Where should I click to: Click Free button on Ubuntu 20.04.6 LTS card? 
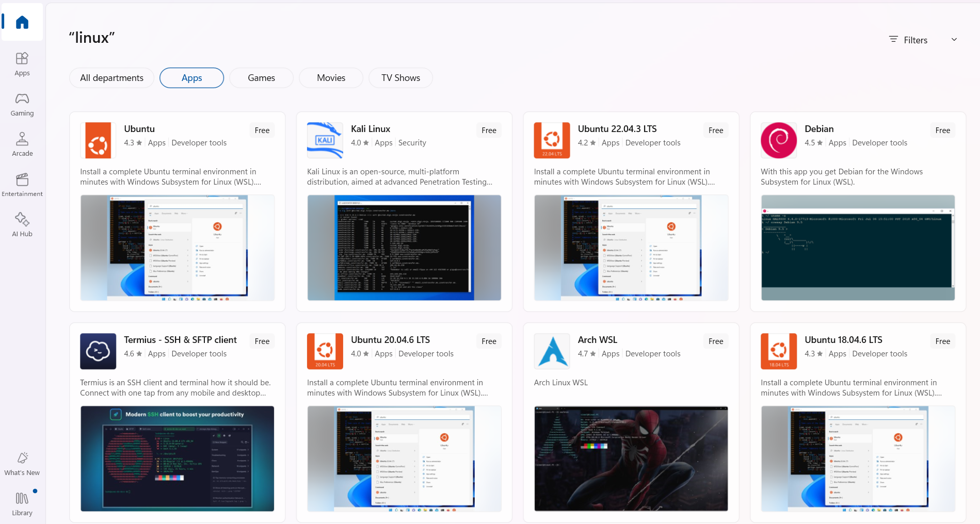489,341
